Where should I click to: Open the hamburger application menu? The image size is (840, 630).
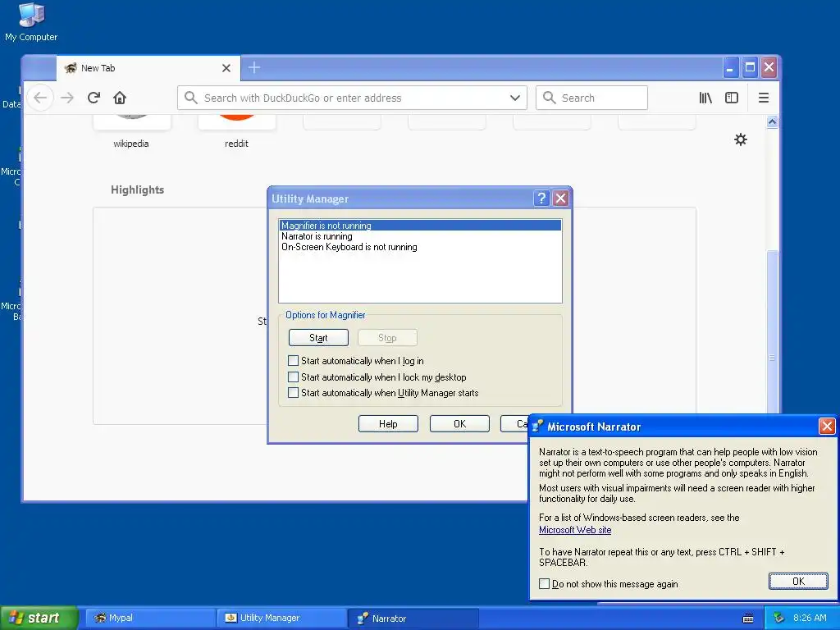click(764, 98)
